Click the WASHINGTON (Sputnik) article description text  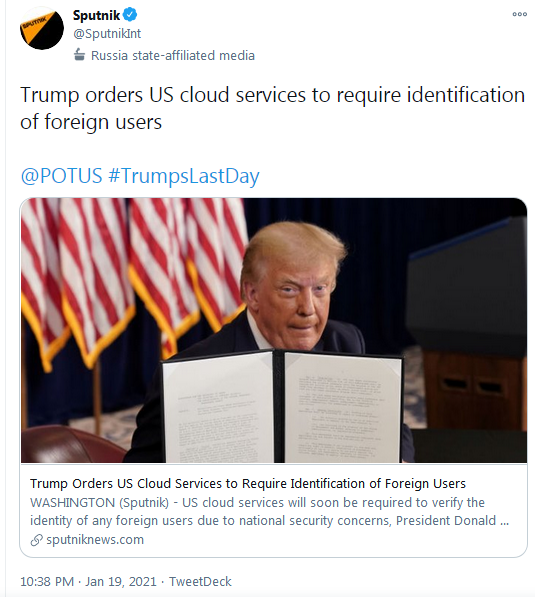tap(270, 511)
